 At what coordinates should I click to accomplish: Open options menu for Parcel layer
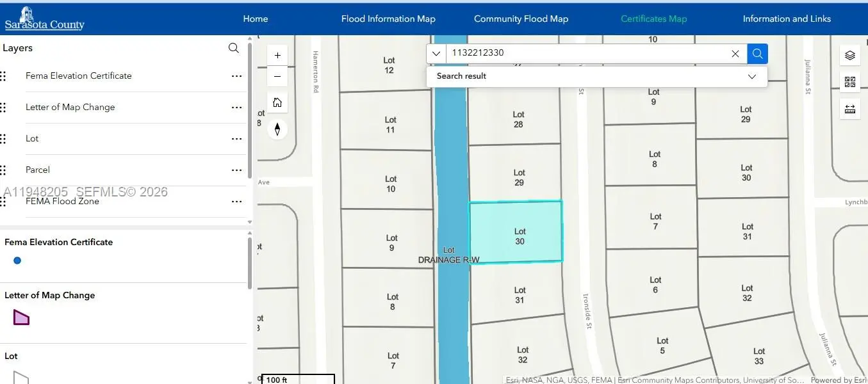[x=236, y=170]
